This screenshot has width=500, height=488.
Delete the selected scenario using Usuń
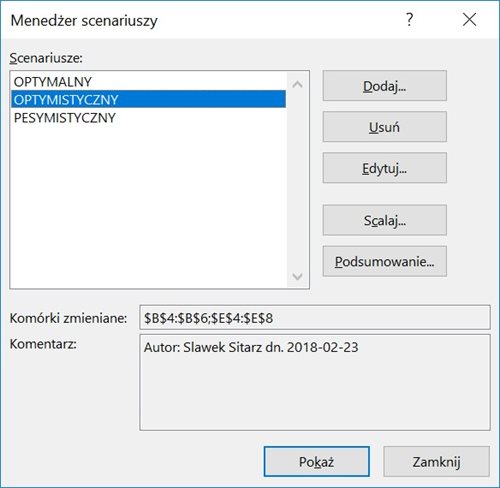[385, 127]
